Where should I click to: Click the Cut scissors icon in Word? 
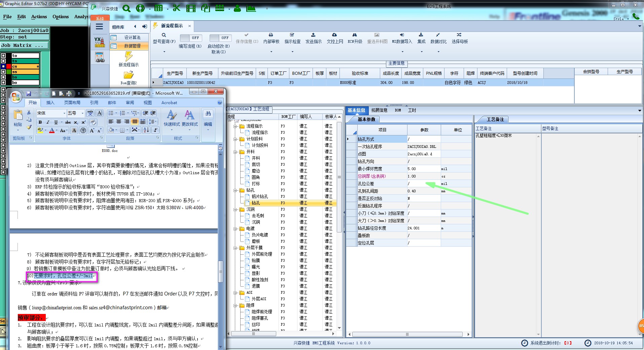click(29, 113)
